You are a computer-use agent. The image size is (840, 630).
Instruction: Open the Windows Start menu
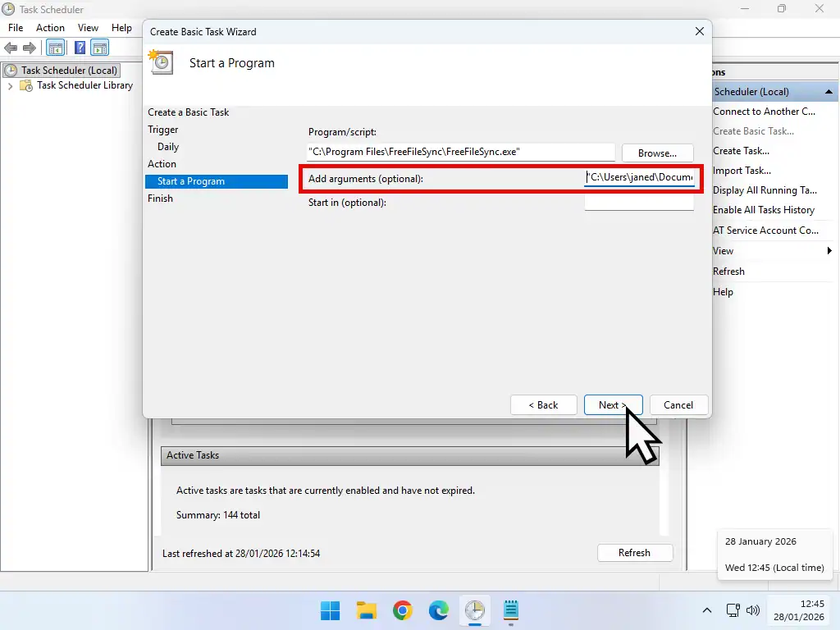pos(330,610)
